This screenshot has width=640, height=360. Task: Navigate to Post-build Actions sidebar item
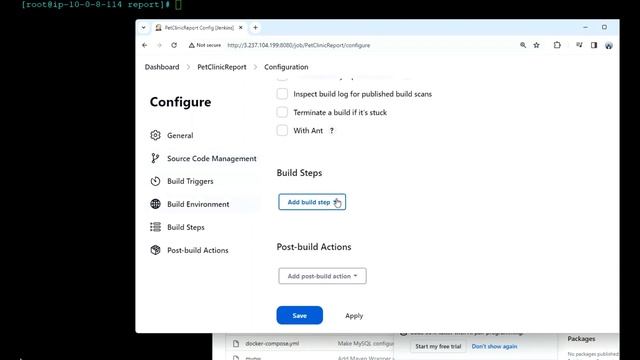pyautogui.click(x=198, y=250)
